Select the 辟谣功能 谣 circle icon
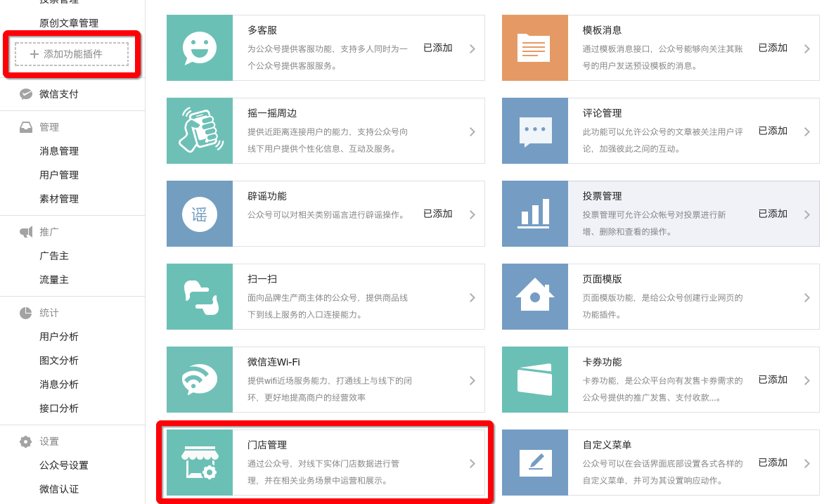The width and height of the screenshot is (836, 504). click(x=200, y=214)
